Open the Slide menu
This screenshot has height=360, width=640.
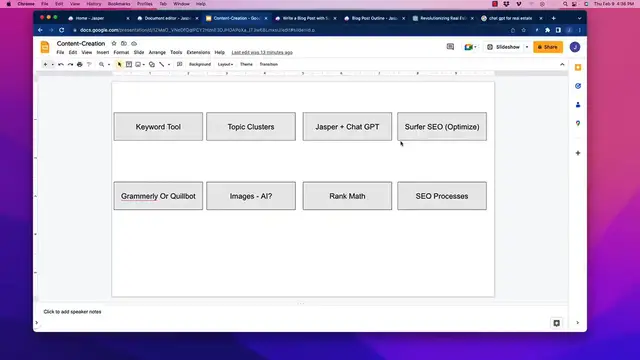[x=139, y=52]
